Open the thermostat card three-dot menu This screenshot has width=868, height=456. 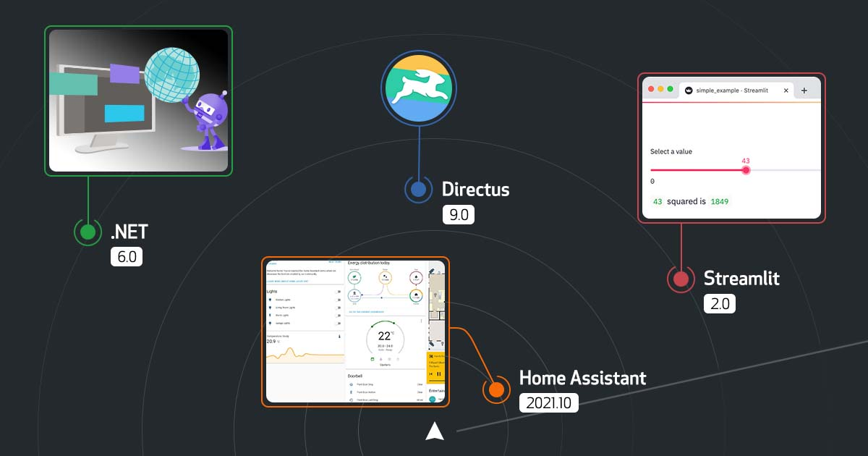(422, 321)
